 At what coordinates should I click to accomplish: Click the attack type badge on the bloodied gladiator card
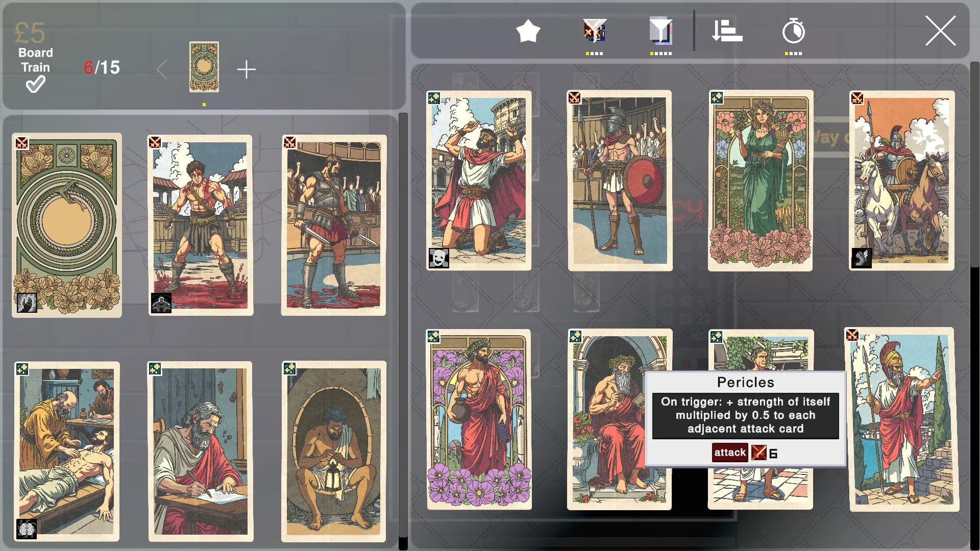click(x=155, y=142)
